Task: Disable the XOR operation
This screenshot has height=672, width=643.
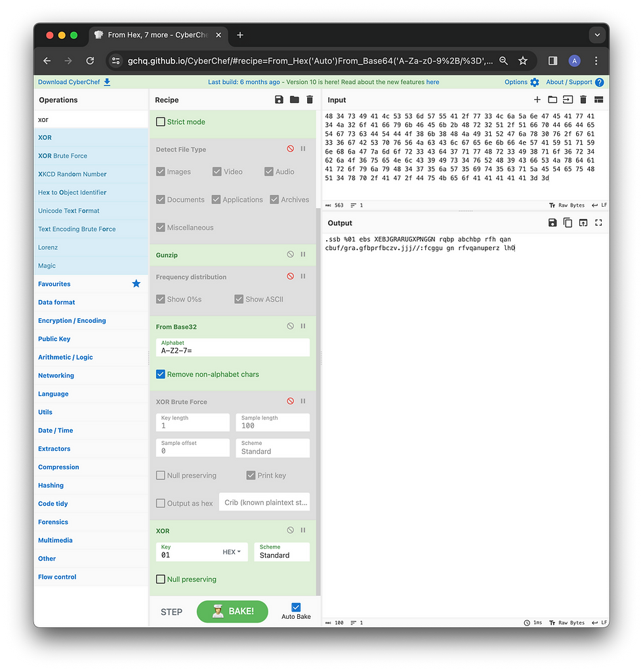Action: point(291,530)
